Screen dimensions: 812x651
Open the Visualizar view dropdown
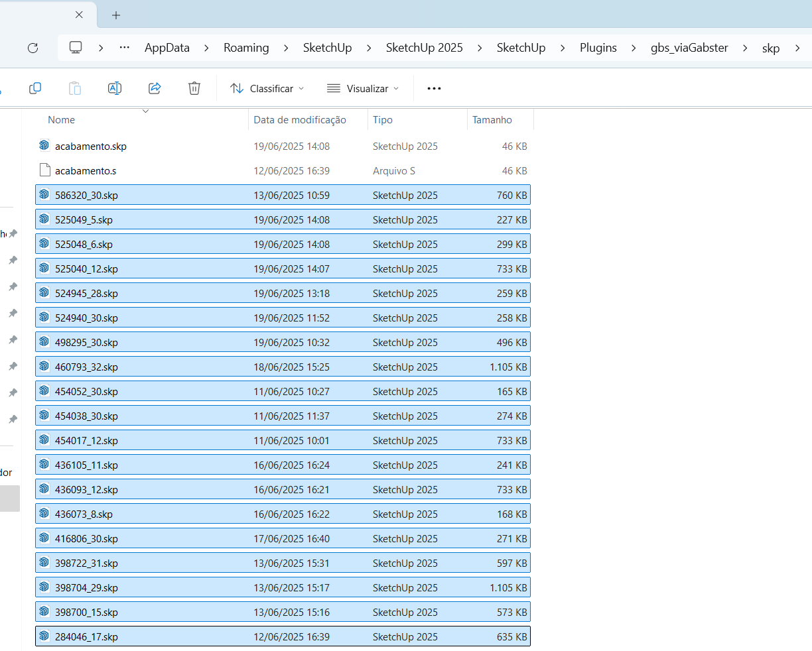(364, 88)
